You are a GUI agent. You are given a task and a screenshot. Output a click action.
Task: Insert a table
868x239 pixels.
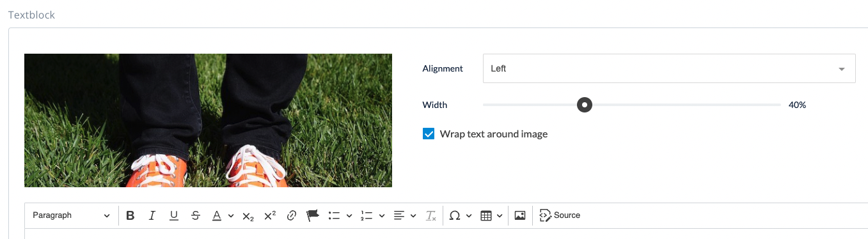tap(486, 215)
